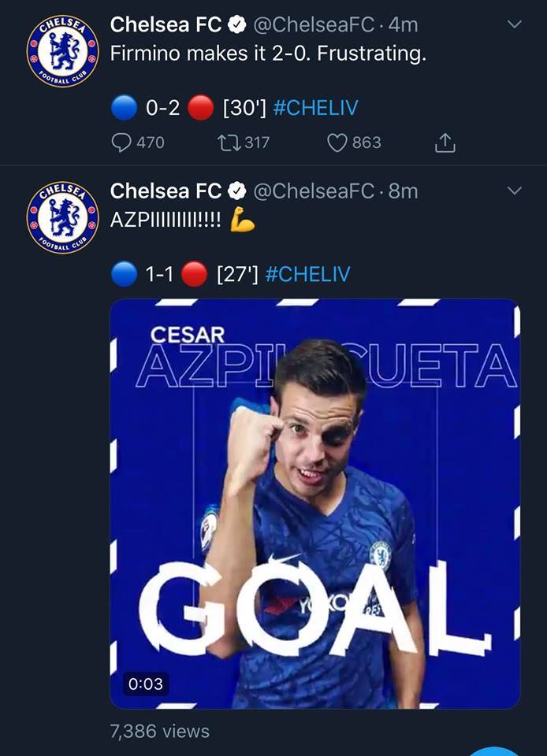Open the @ChelseaFC handle on first tweet
The image size is (547, 756).
point(313,24)
